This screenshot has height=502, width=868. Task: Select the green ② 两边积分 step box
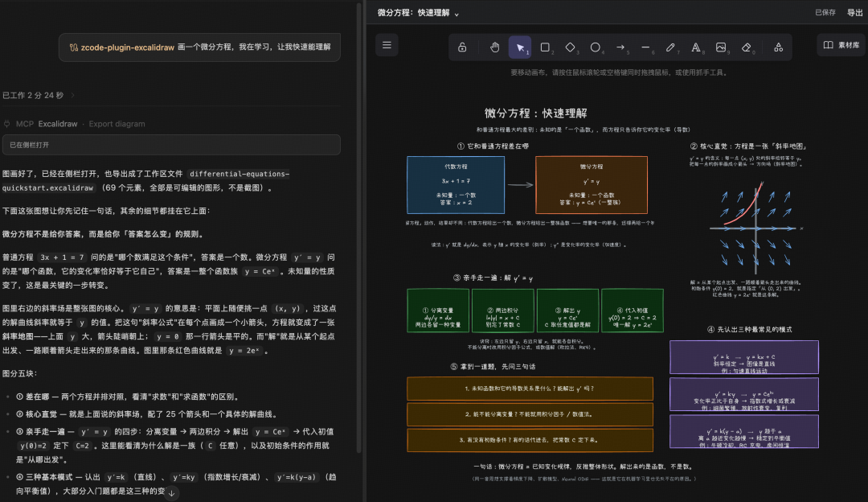pyautogui.click(x=502, y=311)
